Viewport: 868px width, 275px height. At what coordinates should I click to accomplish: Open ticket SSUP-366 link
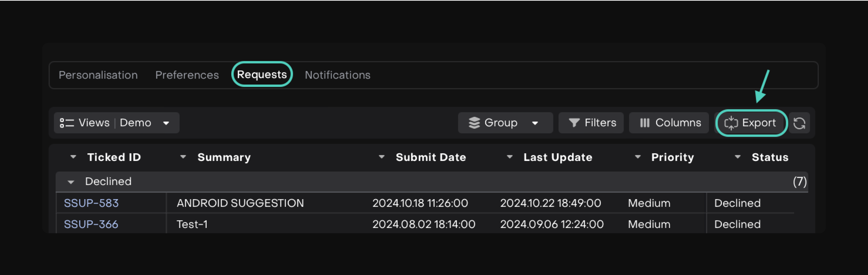(91, 224)
